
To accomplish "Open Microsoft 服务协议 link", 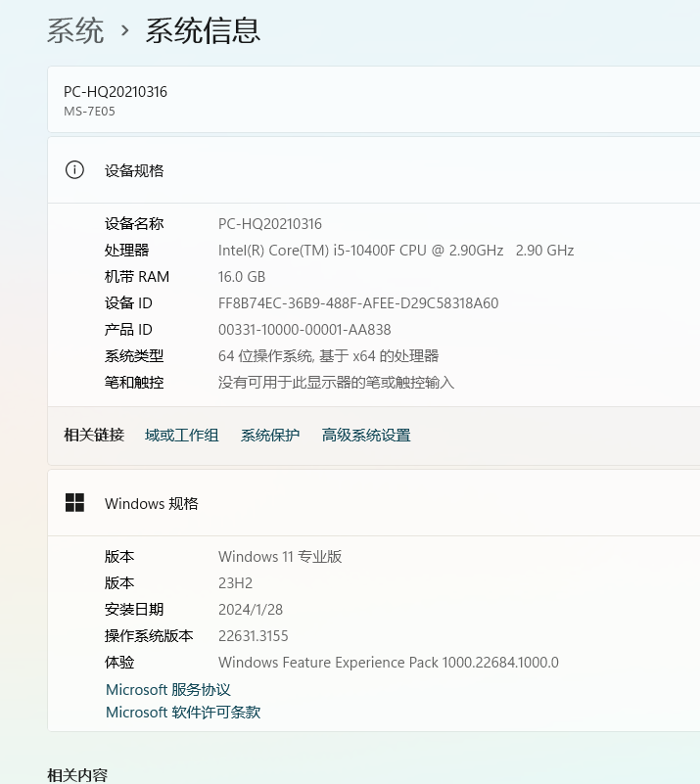I will click(168, 689).
